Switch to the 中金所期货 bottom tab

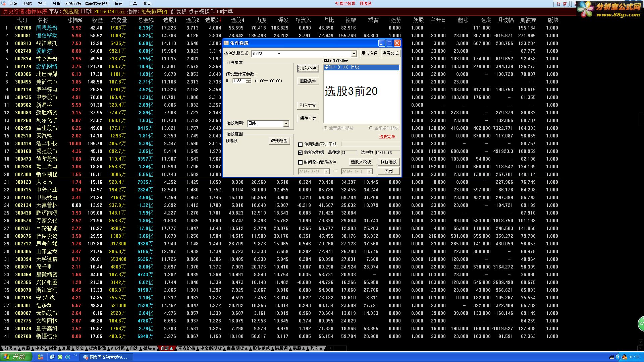point(211,348)
